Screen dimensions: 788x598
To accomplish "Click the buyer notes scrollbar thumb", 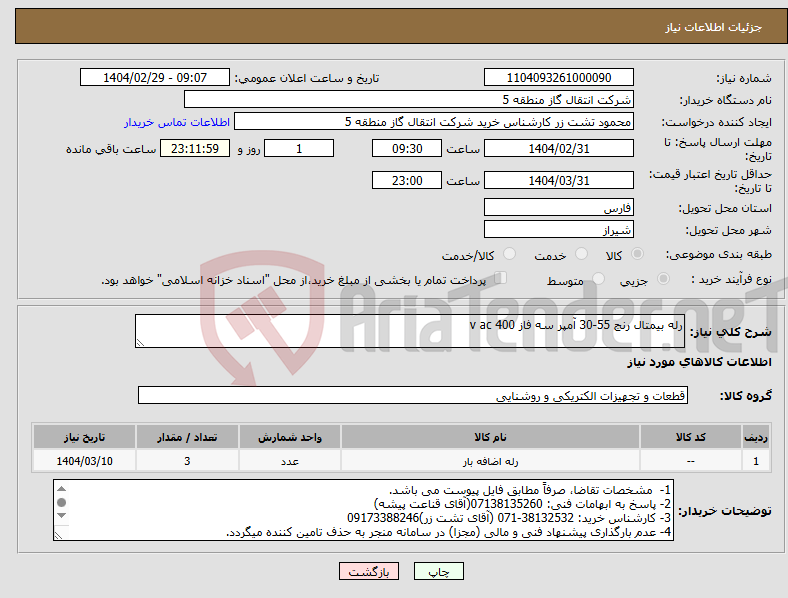I will coord(61,503).
